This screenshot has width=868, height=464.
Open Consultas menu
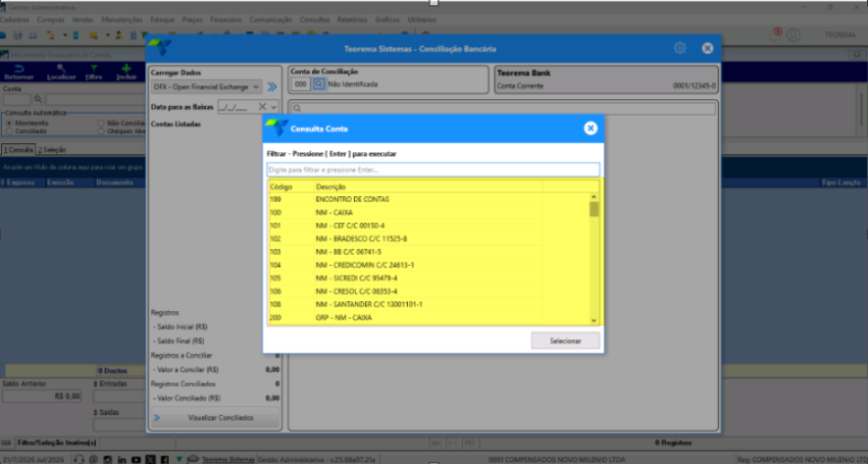315,20
